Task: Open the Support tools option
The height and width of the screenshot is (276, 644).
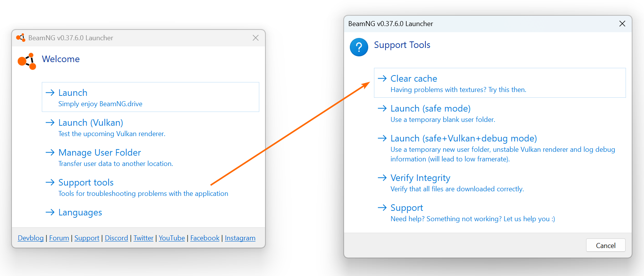Action: [150, 187]
